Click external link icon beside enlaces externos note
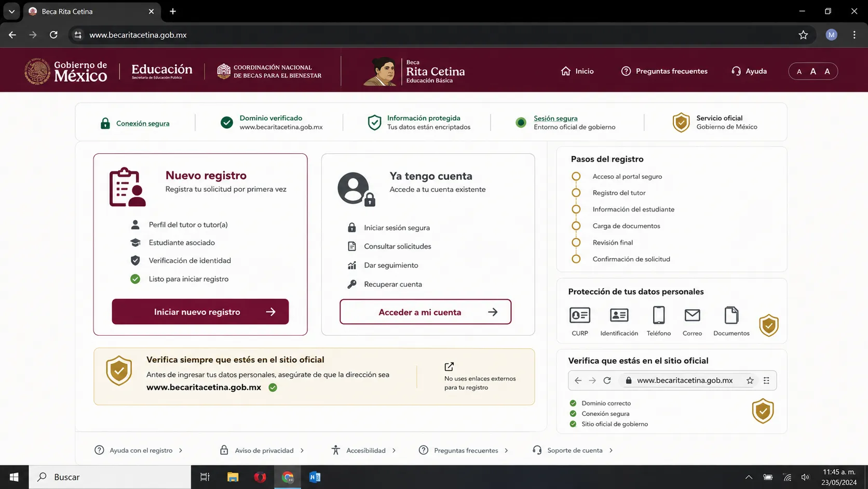The width and height of the screenshot is (868, 489). click(449, 366)
